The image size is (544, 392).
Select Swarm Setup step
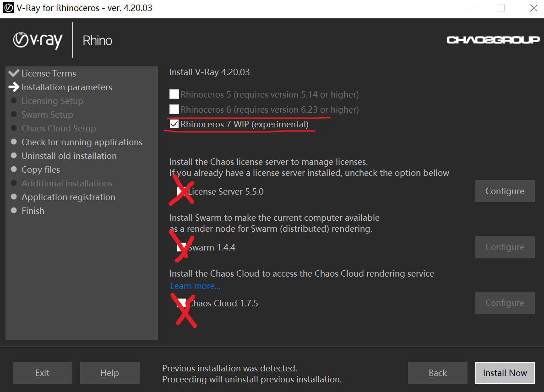[47, 114]
